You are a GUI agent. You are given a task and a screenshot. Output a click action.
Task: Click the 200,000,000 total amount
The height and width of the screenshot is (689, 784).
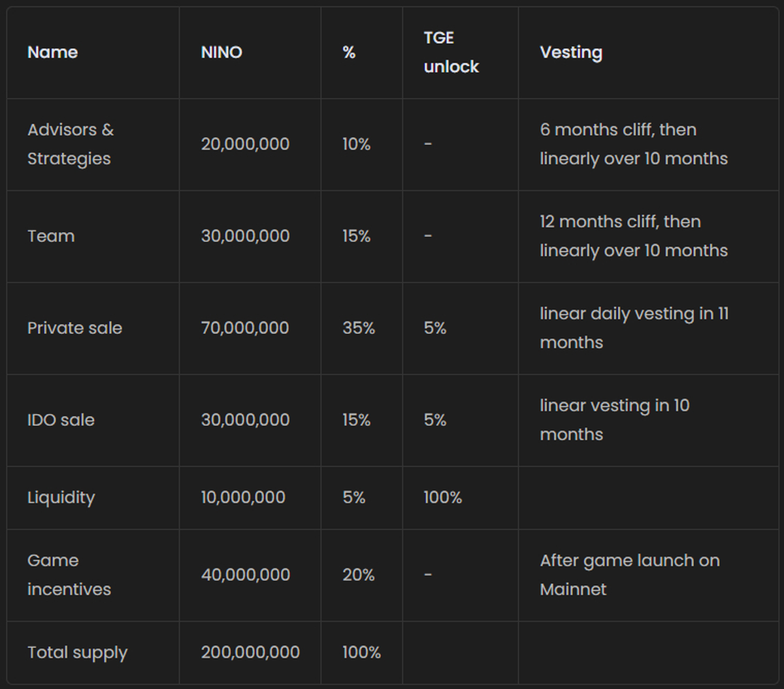pyautogui.click(x=250, y=652)
